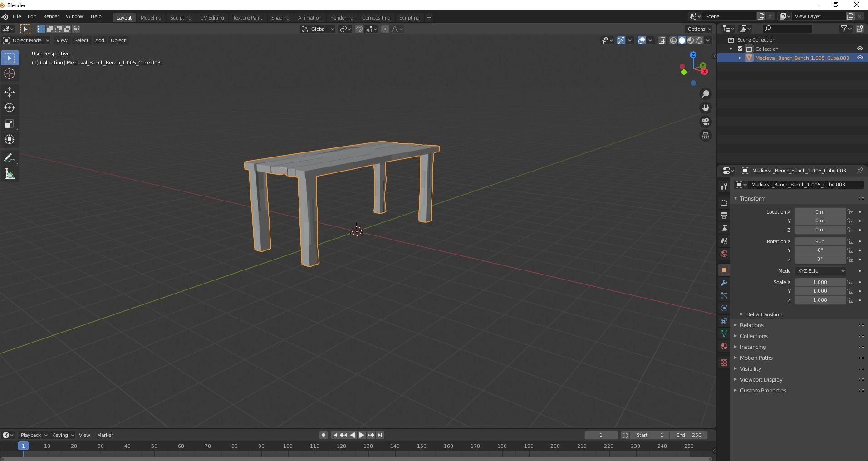Click the Rotation X value field
The image size is (868, 461).
click(820, 241)
